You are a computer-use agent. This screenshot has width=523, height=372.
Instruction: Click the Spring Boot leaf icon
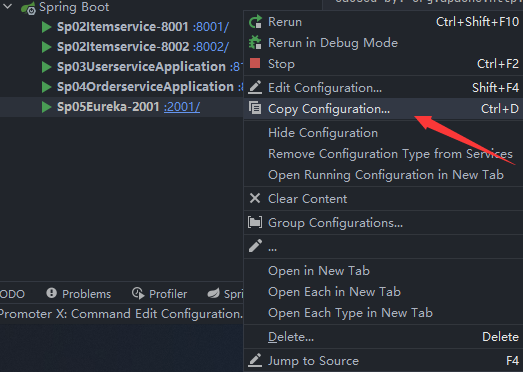click(x=28, y=8)
